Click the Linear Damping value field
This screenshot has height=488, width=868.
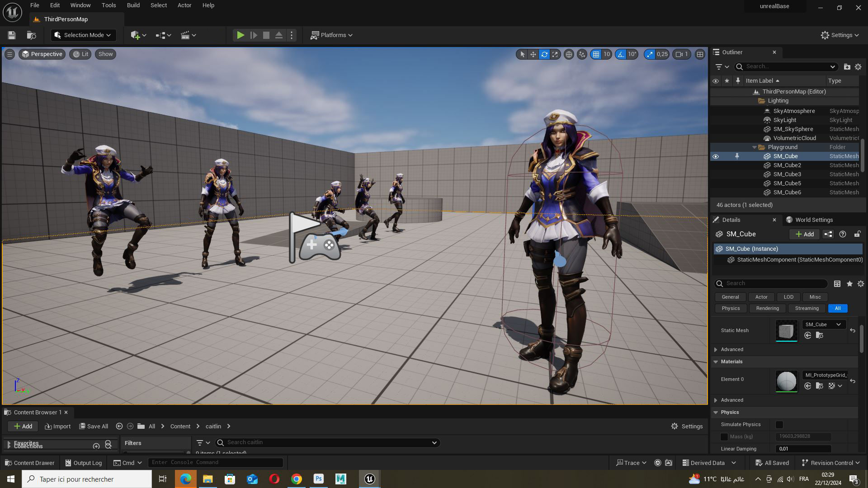click(x=803, y=449)
